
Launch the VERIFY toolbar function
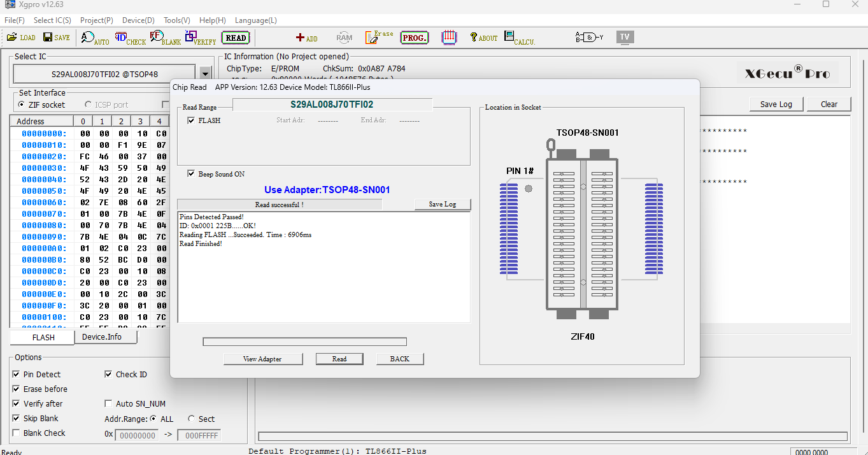[200, 38]
